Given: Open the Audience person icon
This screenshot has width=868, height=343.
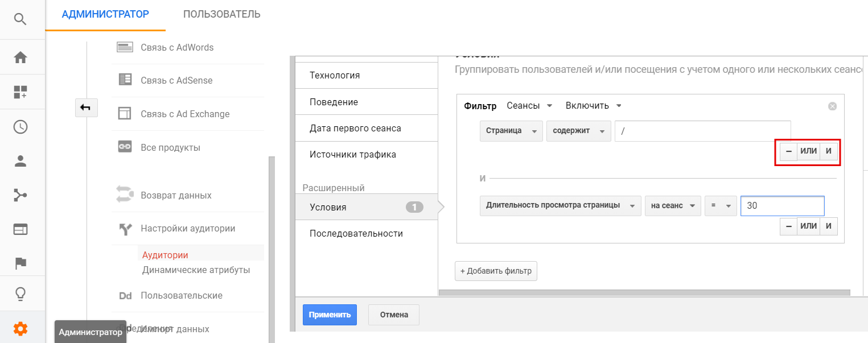Looking at the screenshot, I should (20, 161).
